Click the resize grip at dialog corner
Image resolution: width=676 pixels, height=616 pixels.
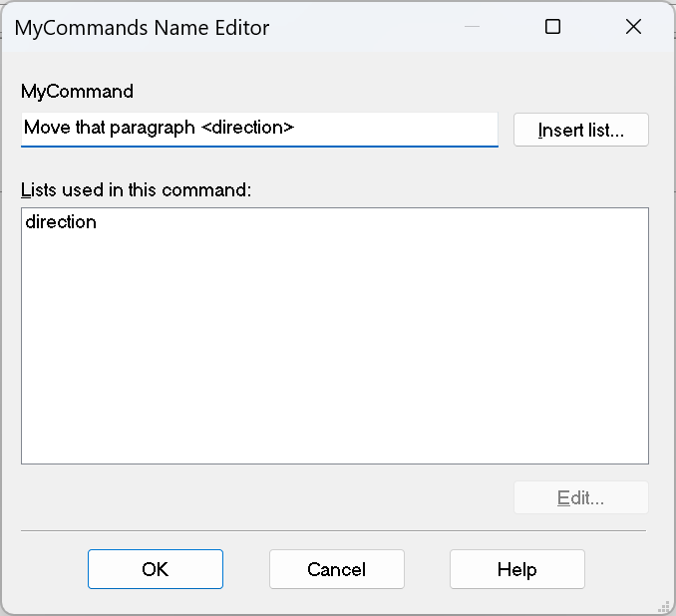(664, 605)
